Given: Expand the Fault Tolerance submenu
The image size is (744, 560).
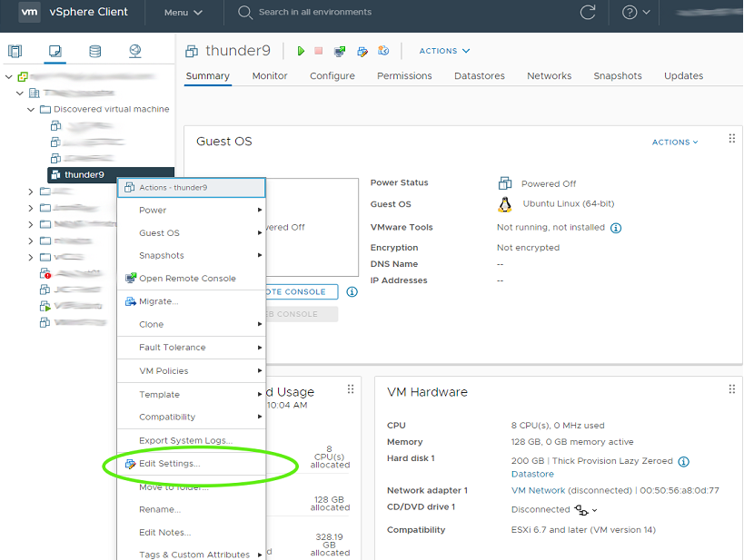Looking at the screenshot, I should point(191,348).
